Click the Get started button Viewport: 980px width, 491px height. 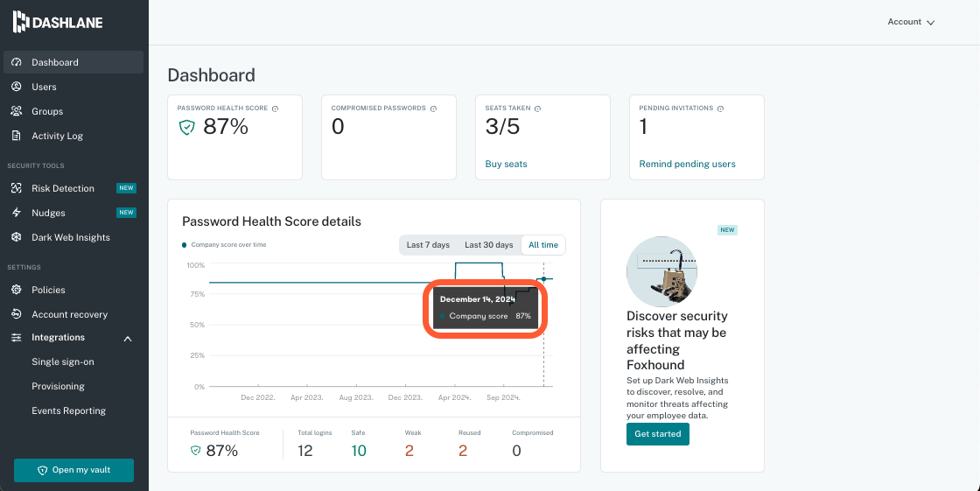tap(657, 434)
